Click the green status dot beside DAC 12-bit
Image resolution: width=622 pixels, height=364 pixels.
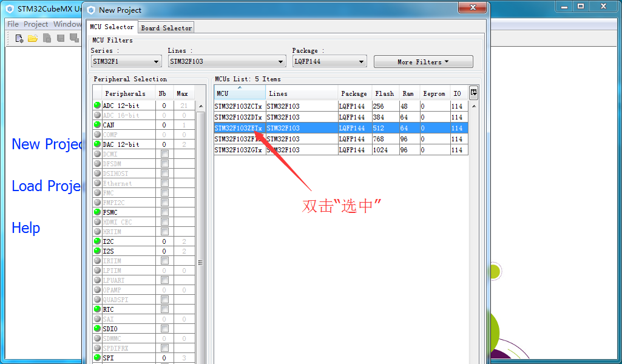click(97, 144)
